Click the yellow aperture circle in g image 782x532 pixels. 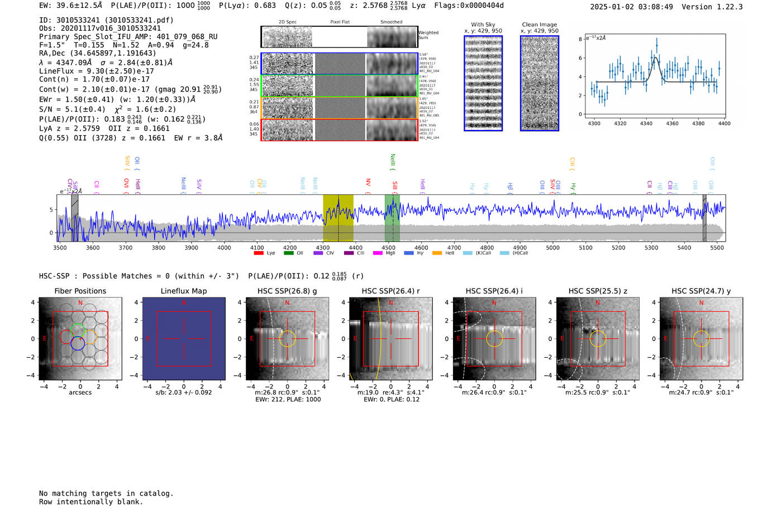[287, 339]
